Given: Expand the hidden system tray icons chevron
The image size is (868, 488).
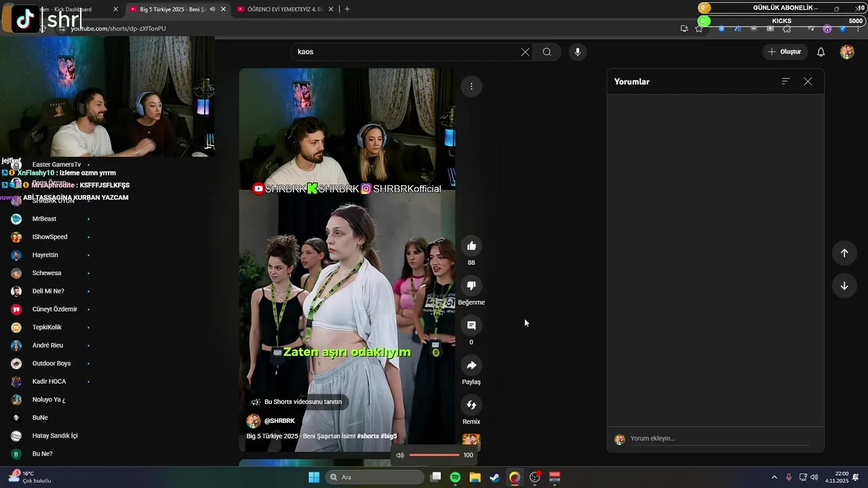Looking at the screenshot, I should (x=774, y=477).
